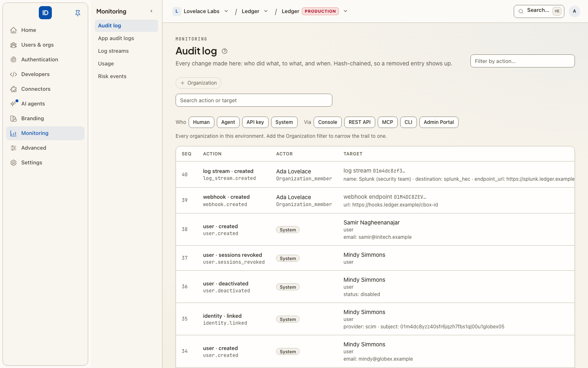This screenshot has width=588, height=368.
Task: Select the Audit log submenu item
Action: point(126,26)
